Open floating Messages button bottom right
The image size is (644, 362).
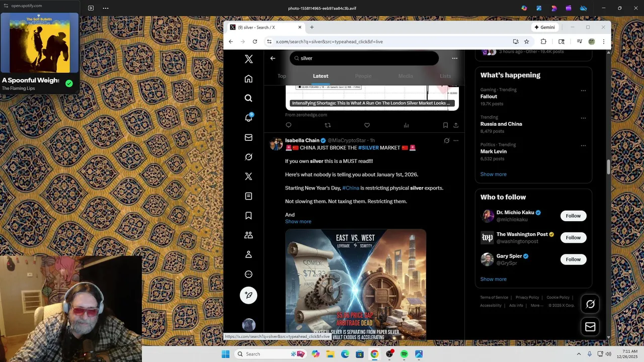591,327
